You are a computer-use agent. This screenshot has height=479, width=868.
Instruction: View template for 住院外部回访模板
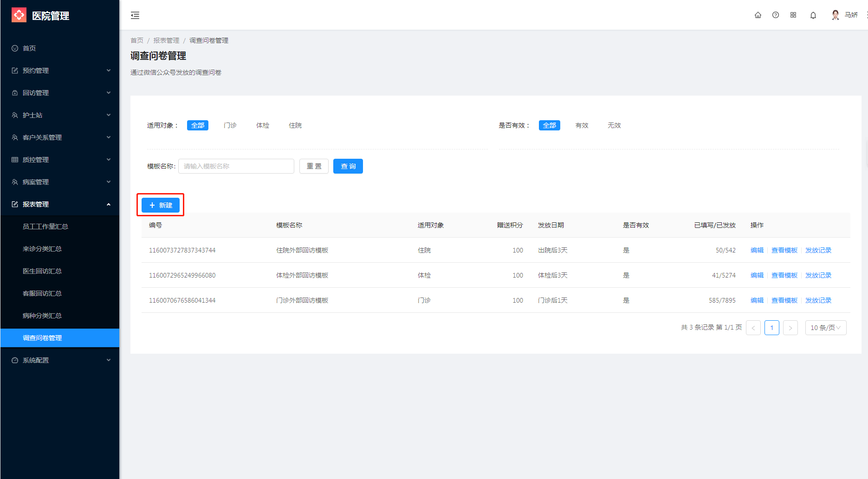coord(784,250)
